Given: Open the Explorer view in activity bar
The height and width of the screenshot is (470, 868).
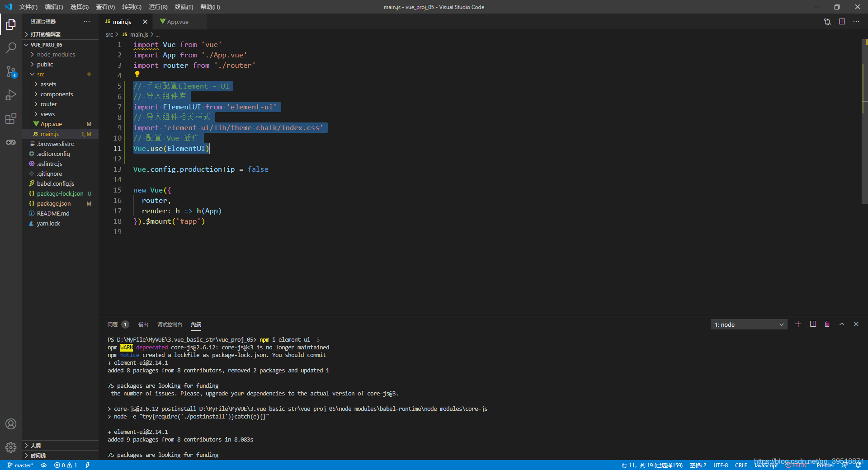Looking at the screenshot, I should [11, 24].
